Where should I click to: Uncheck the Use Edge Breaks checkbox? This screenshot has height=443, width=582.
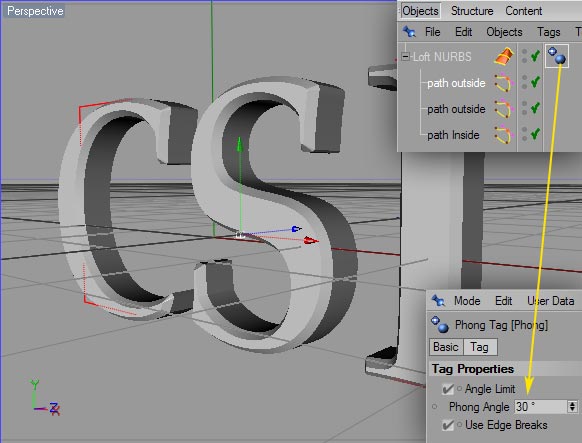click(x=448, y=425)
